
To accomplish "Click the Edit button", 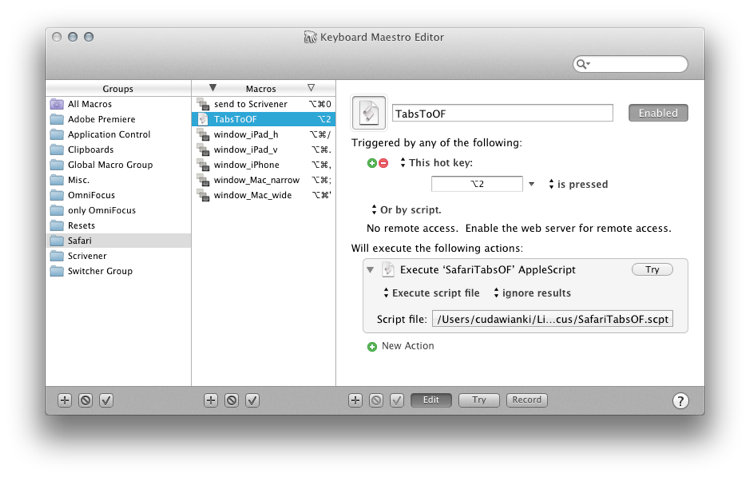I will pos(431,400).
